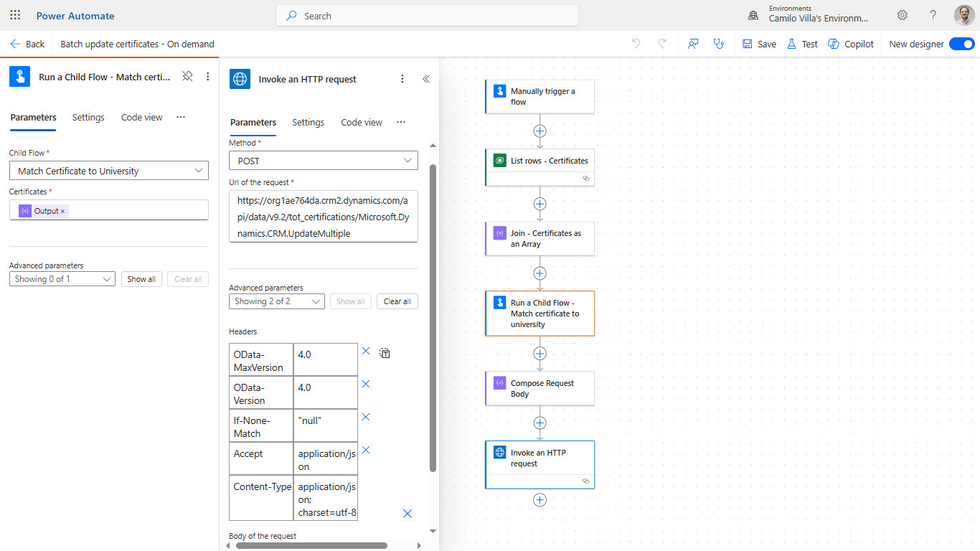Open more options of Run a Child Flow panel

(x=208, y=76)
